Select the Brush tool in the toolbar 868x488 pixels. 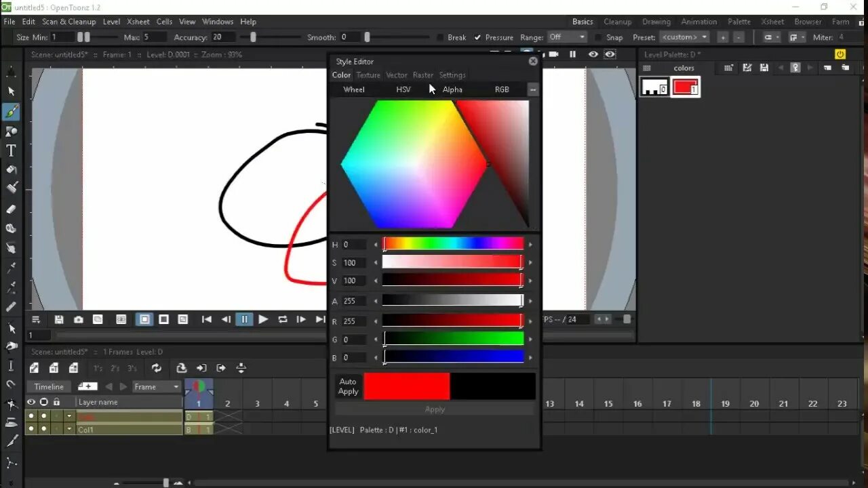11,113
